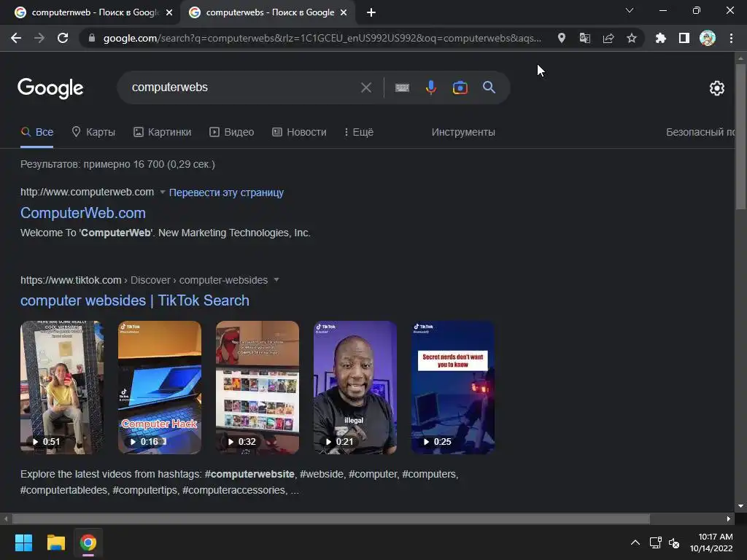This screenshot has height=560, width=747.
Task: Open the on-screen keyboard input tool
Action: pos(402,87)
